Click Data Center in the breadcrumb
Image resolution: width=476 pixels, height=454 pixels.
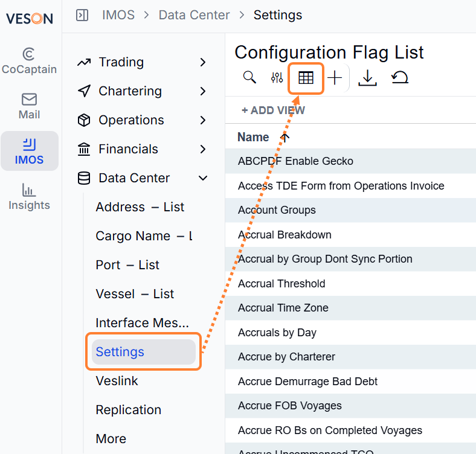[194, 15]
